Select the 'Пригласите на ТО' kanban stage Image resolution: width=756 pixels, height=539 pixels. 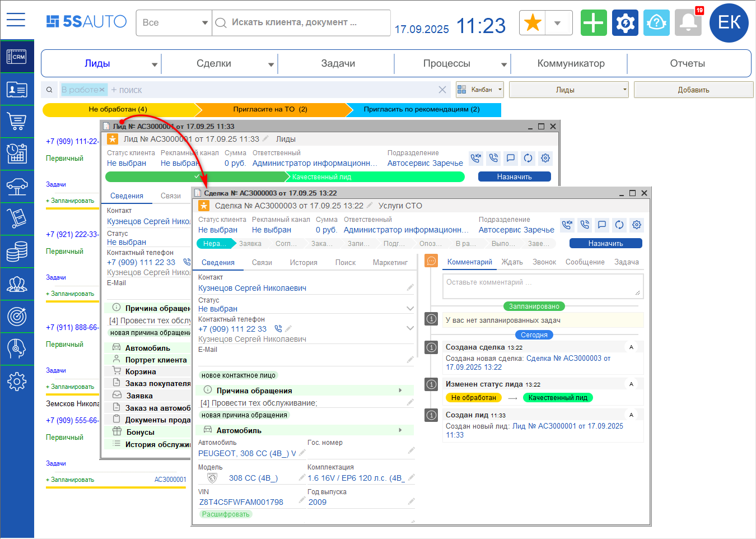click(270, 109)
